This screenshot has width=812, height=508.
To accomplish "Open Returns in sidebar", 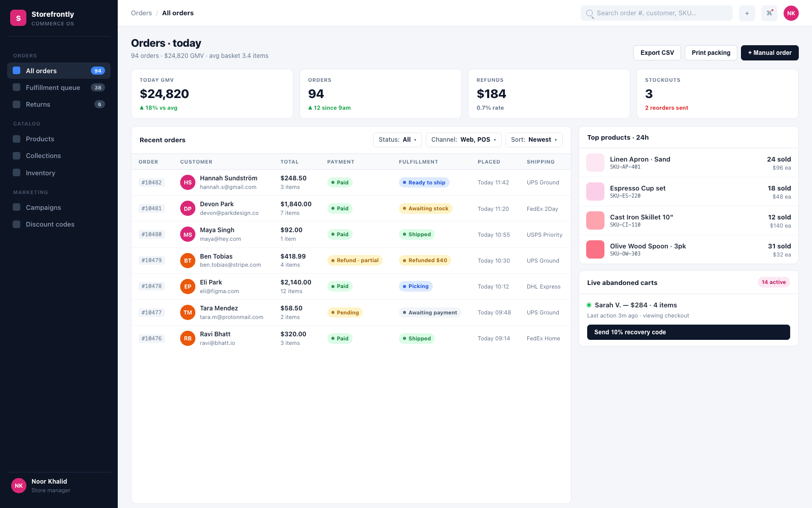I will tap(59, 104).
